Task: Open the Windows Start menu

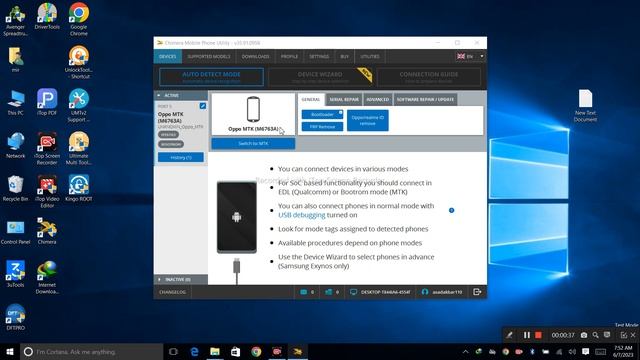Action: [x=10, y=352]
